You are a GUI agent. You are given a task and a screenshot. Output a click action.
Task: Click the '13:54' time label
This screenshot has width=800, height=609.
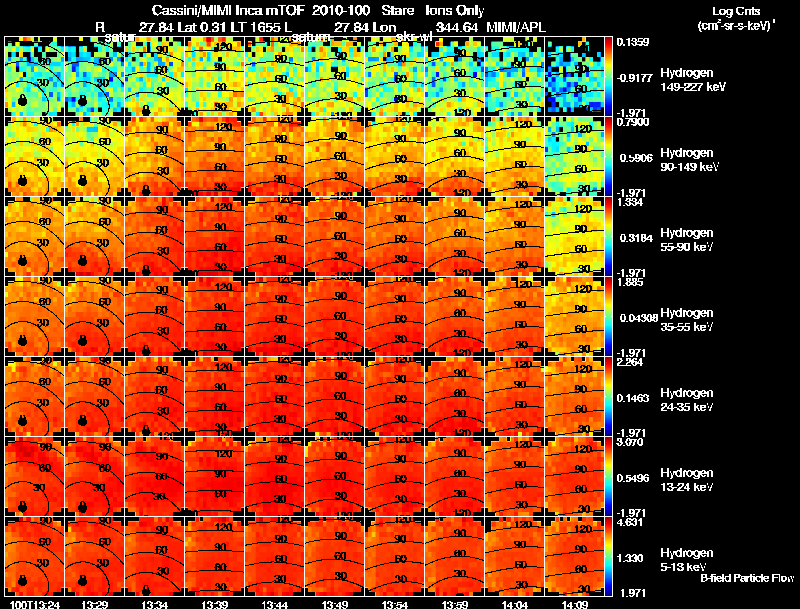click(x=395, y=604)
